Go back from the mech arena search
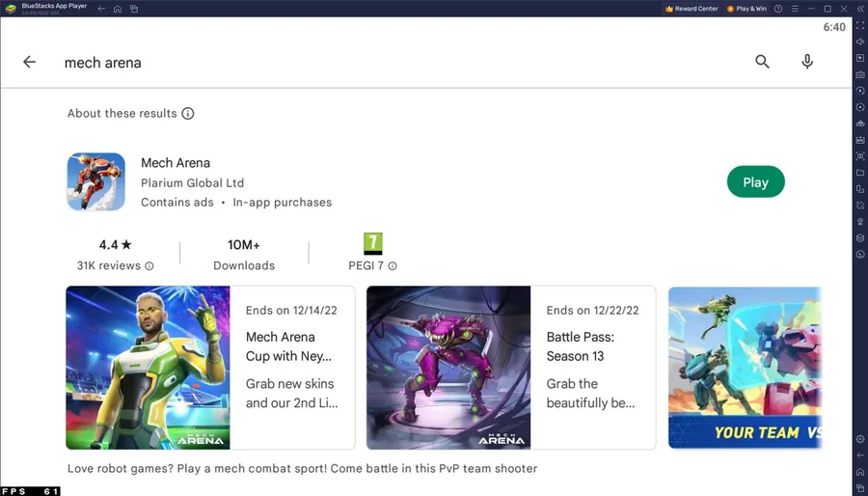Screen dimensions: 868x496 pyautogui.click(x=29, y=62)
